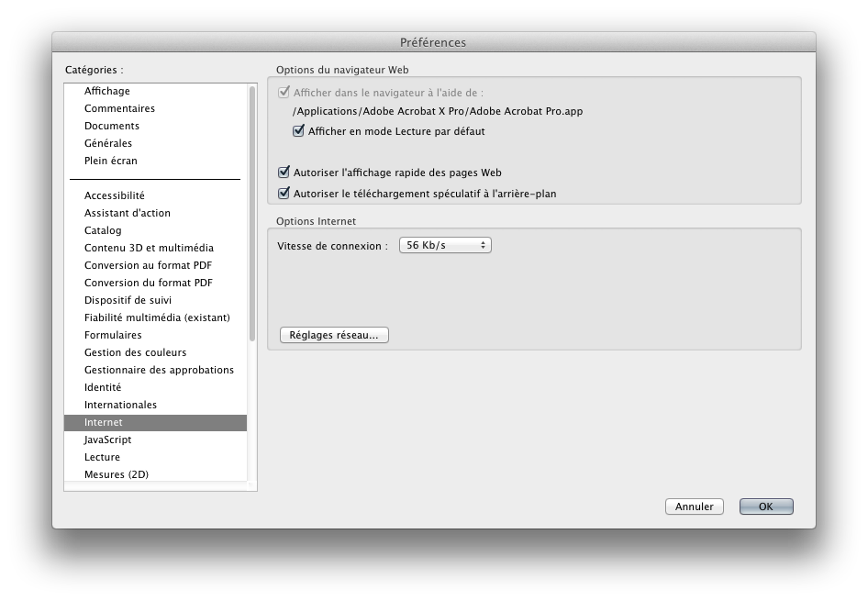Choose the Mesures (2D) category
The image size is (868, 601).
coord(155,474)
